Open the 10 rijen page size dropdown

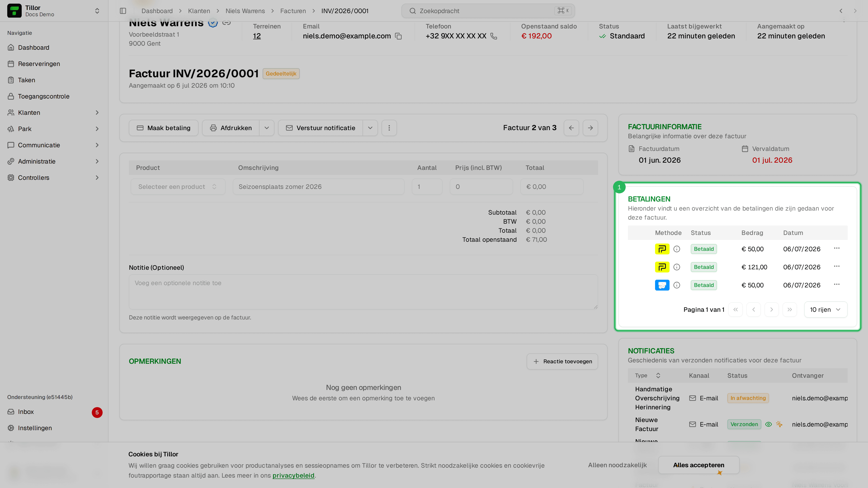click(826, 310)
